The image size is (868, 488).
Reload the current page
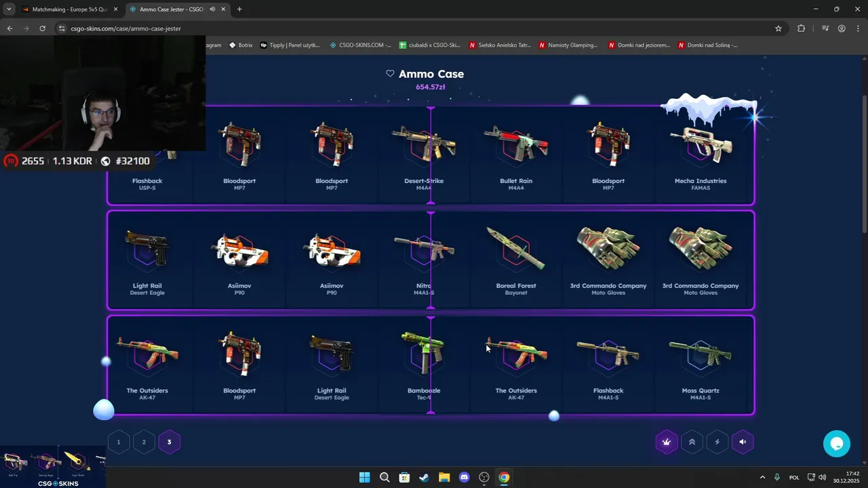click(x=42, y=28)
